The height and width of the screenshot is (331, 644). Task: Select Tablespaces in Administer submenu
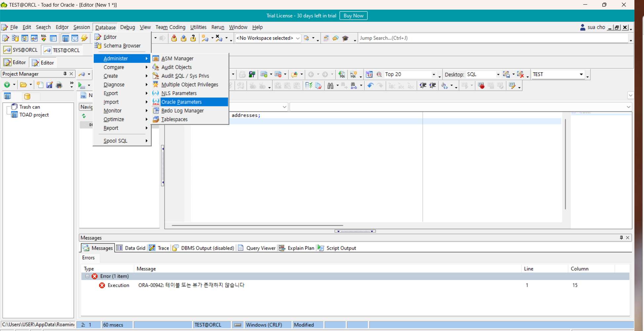(190, 119)
